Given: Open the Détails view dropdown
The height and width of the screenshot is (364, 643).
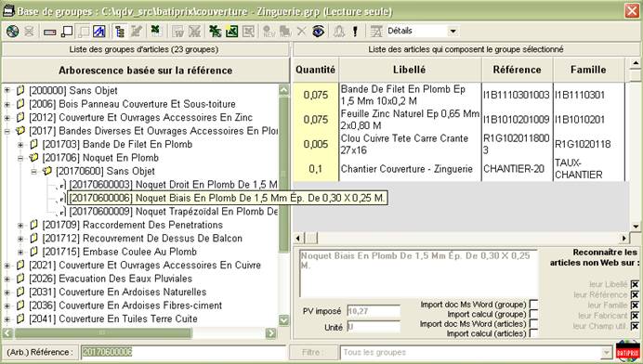Looking at the screenshot, I should 453,32.
